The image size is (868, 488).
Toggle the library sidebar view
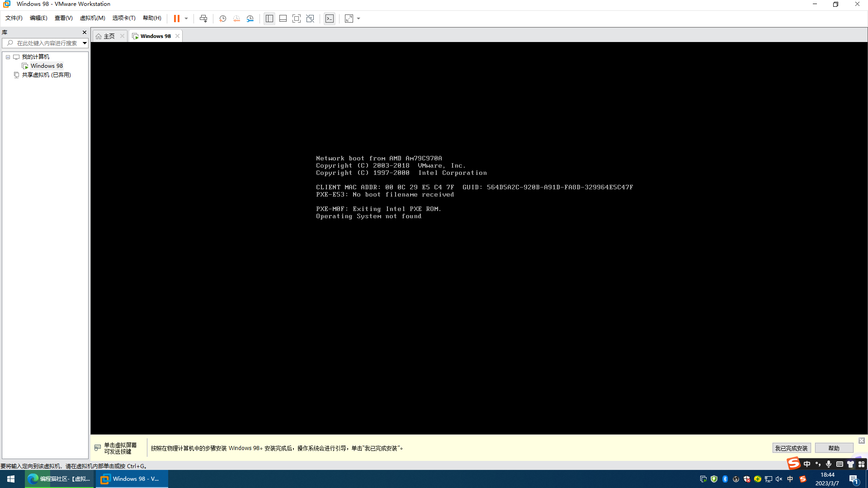tap(269, 19)
